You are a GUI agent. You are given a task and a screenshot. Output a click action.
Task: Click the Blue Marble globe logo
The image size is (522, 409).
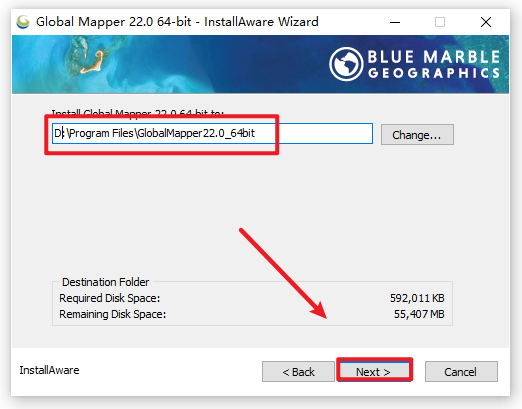coord(346,64)
